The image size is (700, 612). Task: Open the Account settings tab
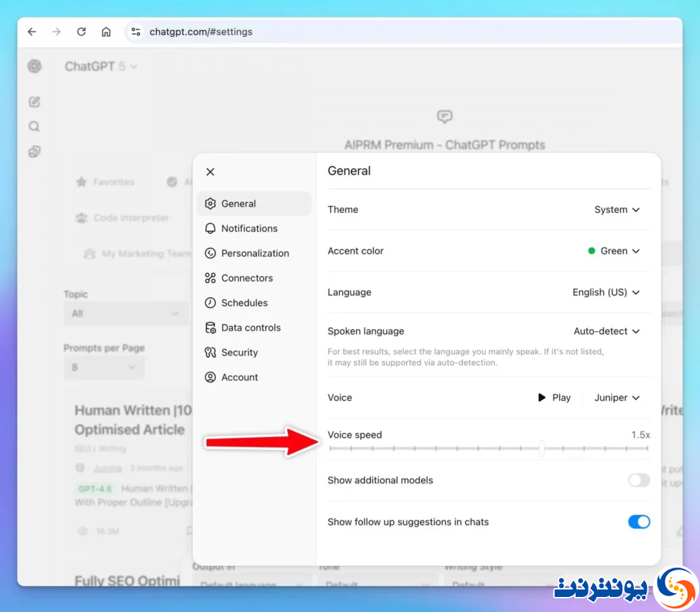pos(254,377)
